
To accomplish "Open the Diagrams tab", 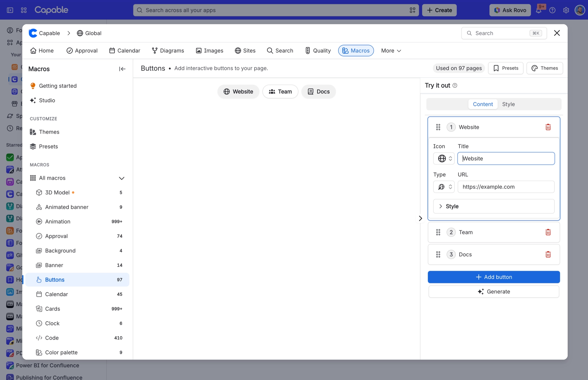I will pyautogui.click(x=168, y=51).
